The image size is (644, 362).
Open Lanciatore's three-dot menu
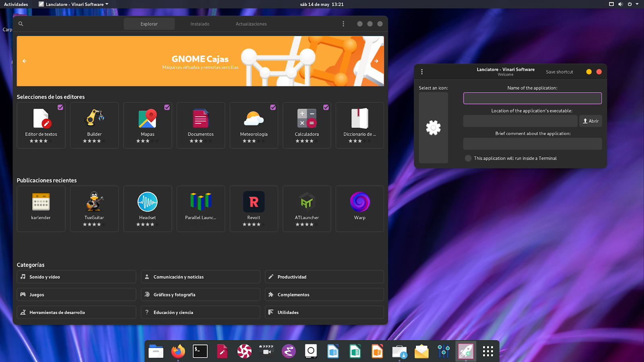(422, 72)
